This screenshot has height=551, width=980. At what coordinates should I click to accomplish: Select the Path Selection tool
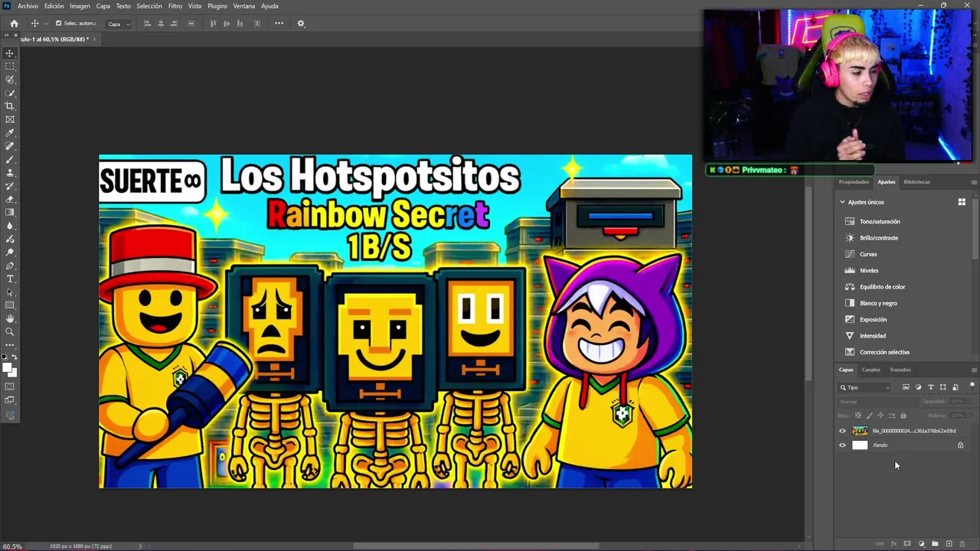tap(10, 292)
